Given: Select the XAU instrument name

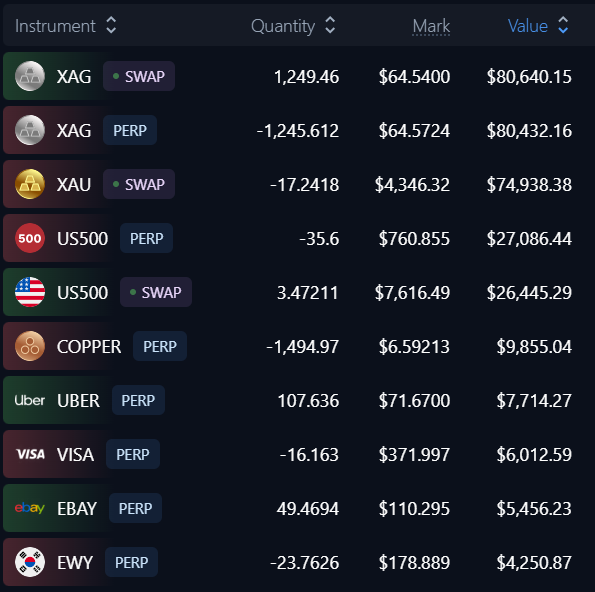Looking at the screenshot, I should 74,185.
